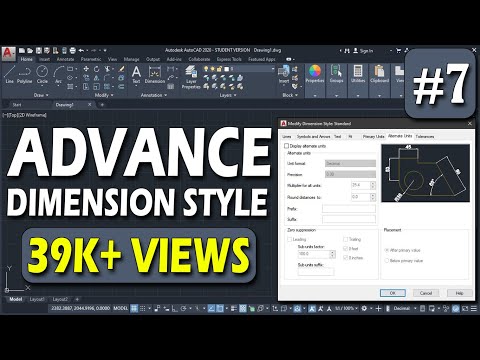Click Multiplier for alt units stepper
The width and height of the screenshot is (480, 360).
pyautogui.click(x=373, y=185)
